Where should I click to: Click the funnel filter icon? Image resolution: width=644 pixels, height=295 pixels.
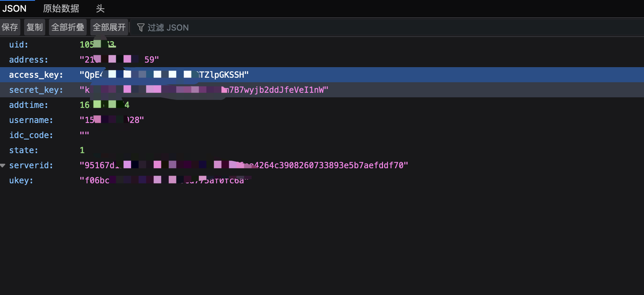pos(140,28)
